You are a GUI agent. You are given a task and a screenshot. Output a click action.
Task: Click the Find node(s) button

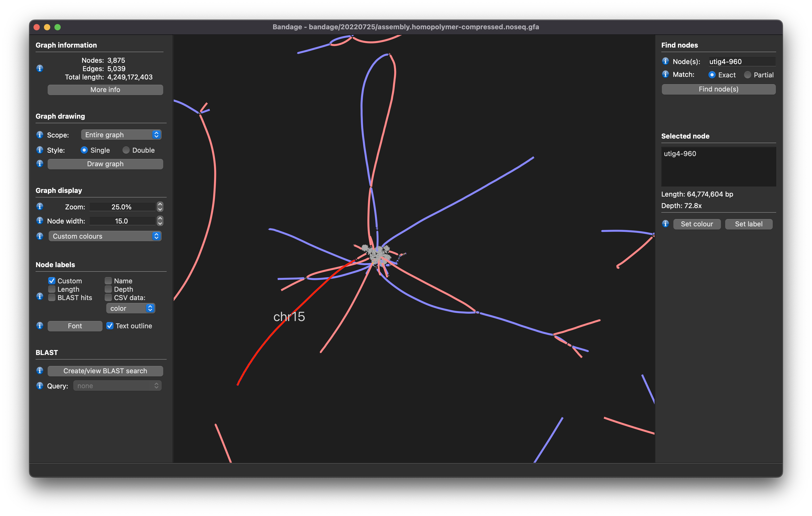tap(718, 89)
